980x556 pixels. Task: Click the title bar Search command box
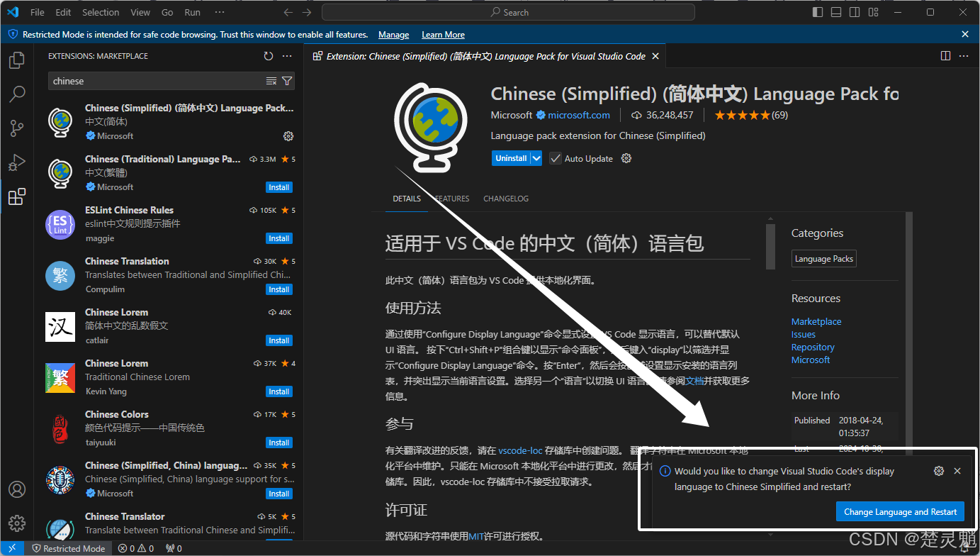(508, 12)
